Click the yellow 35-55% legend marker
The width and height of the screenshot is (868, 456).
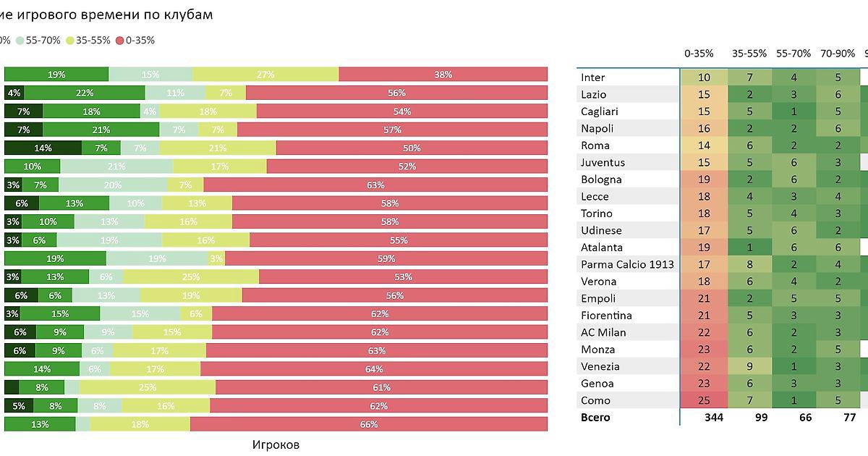(70, 41)
